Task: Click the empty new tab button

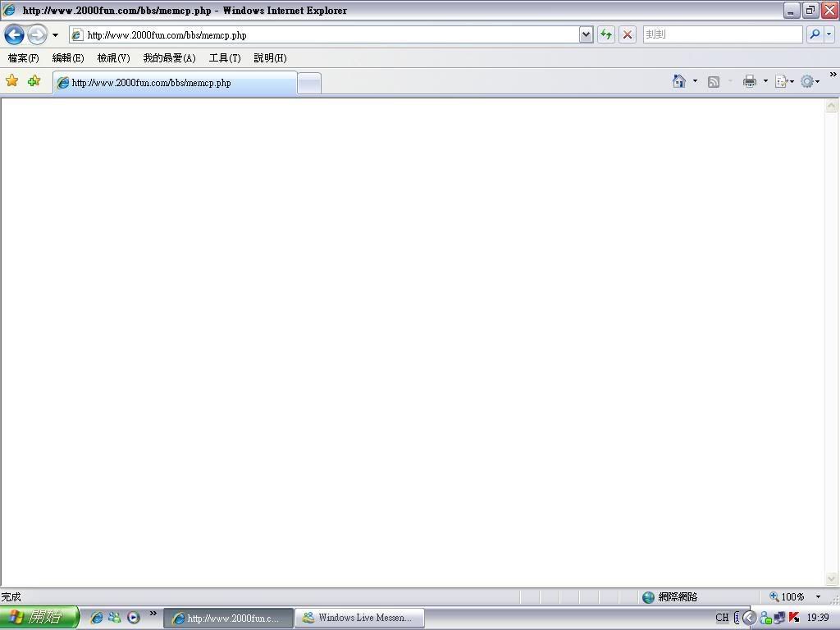Action: pos(308,83)
